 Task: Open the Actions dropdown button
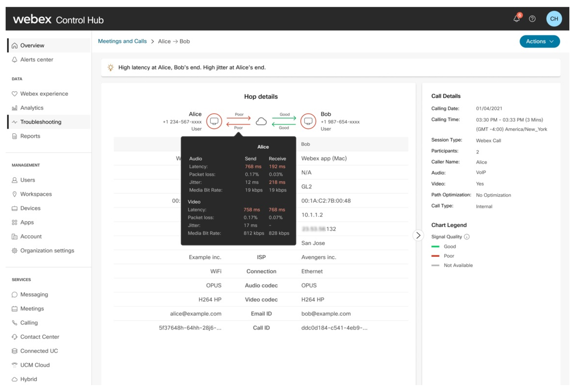coord(539,41)
